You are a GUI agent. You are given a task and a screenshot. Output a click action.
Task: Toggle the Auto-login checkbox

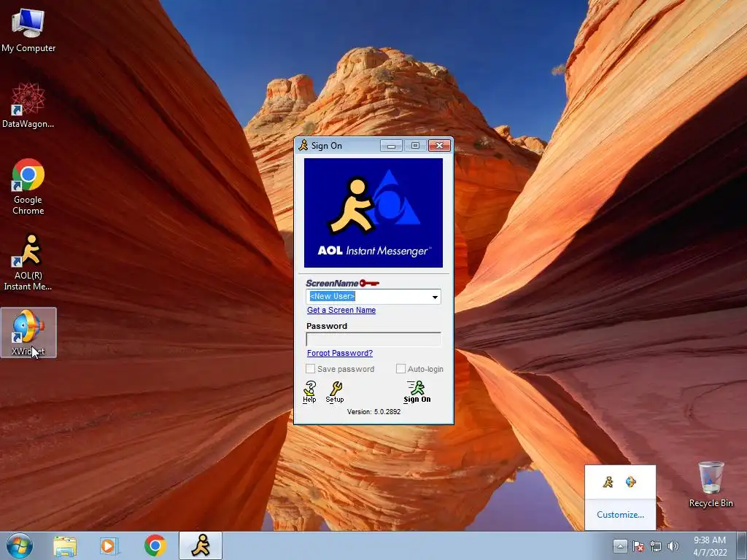pyautogui.click(x=400, y=369)
